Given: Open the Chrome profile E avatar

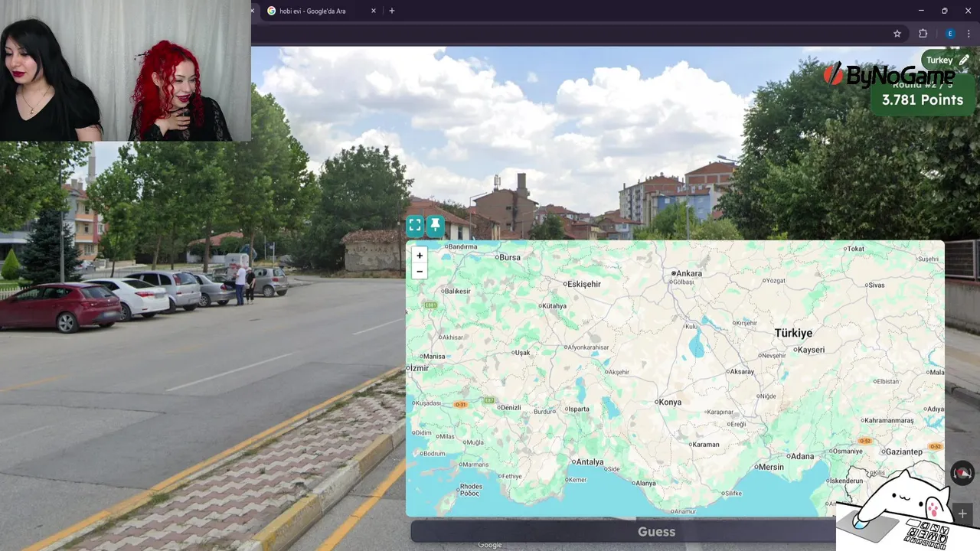Looking at the screenshot, I should [x=950, y=34].
